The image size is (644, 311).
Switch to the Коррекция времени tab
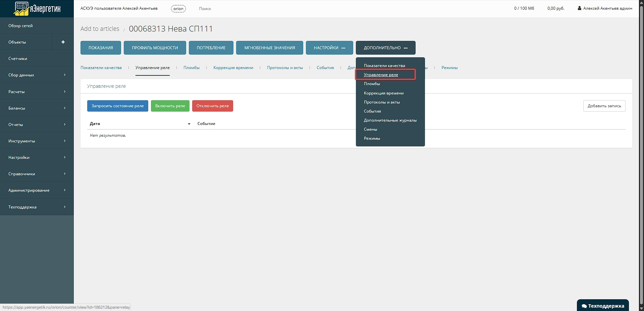233,68
